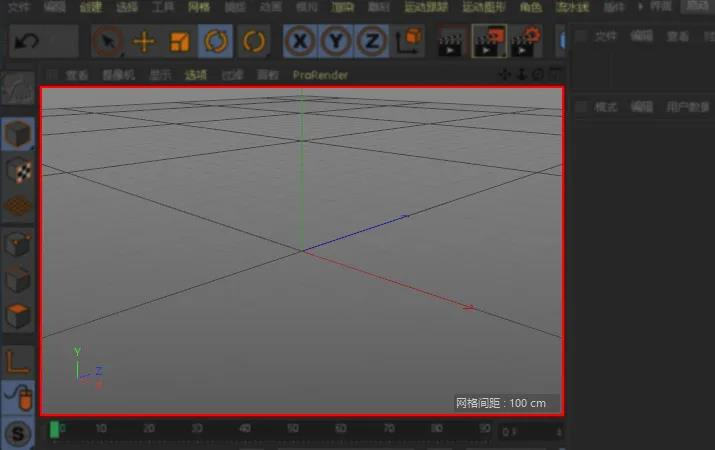This screenshot has height=450, width=715.
Task: Switch to Polygons mode orange-top cube icon
Action: [x=18, y=316]
